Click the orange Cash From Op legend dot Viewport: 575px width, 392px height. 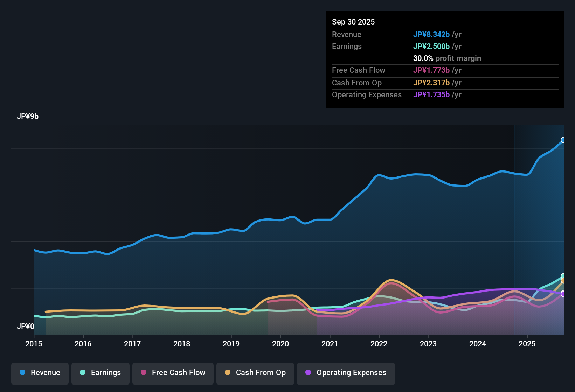click(x=228, y=373)
